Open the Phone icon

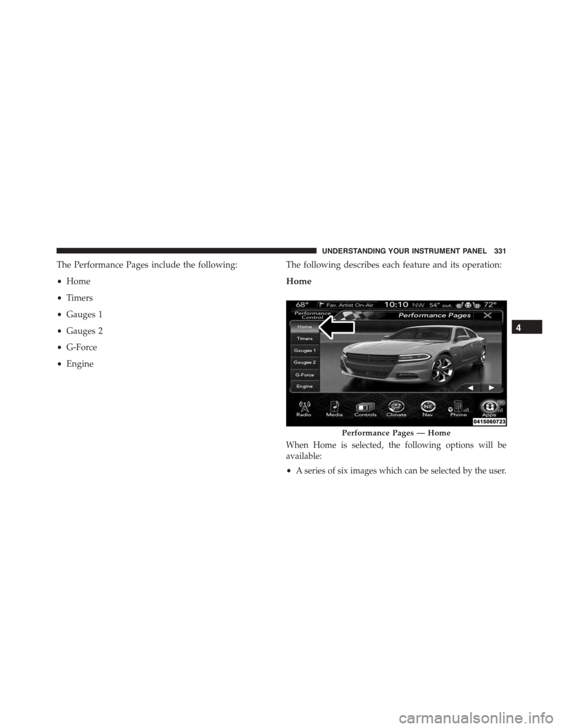point(458,409)
